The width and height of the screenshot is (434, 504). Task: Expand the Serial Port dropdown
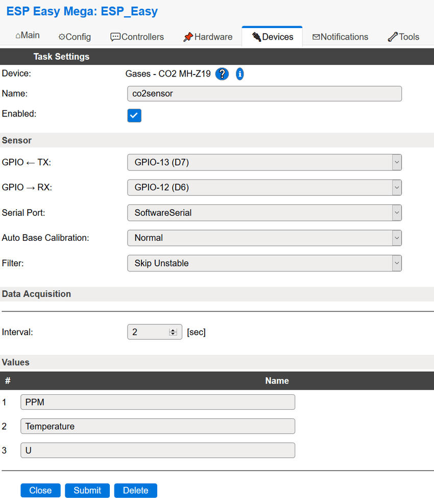264,213
